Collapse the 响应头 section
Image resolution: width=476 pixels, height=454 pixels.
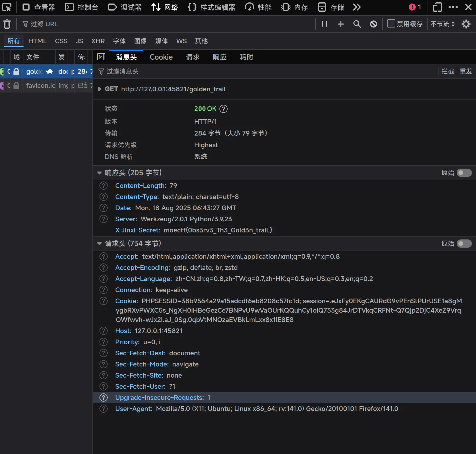pyautogui.click(x=99, y=173)
